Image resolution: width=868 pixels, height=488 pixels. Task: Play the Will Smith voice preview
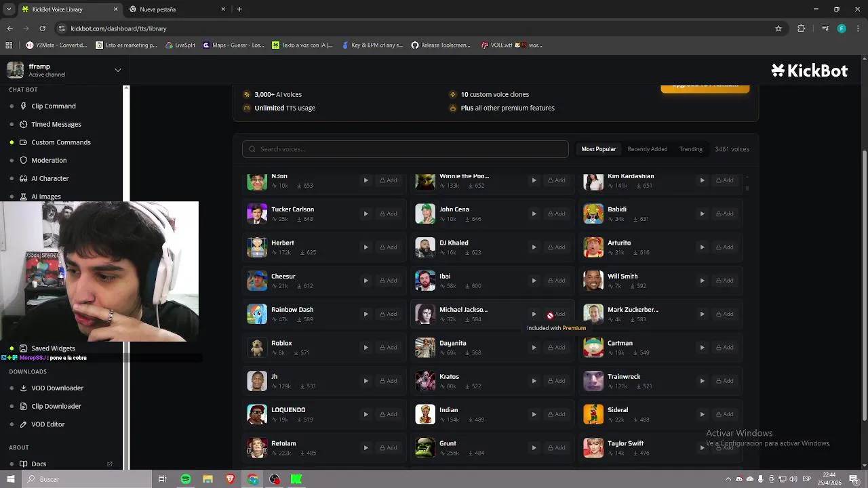[702, 280]
